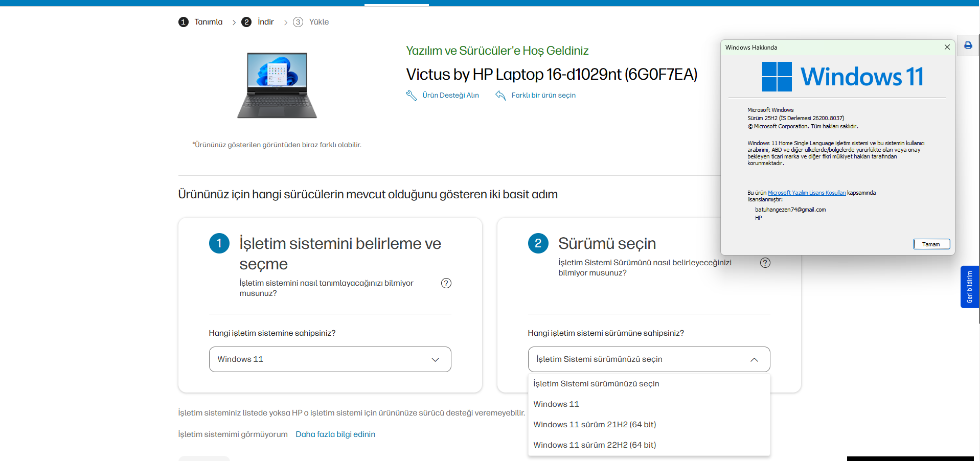Click 'Hangi işletim sistemine sahipsiniz?' label

point(272,333)
